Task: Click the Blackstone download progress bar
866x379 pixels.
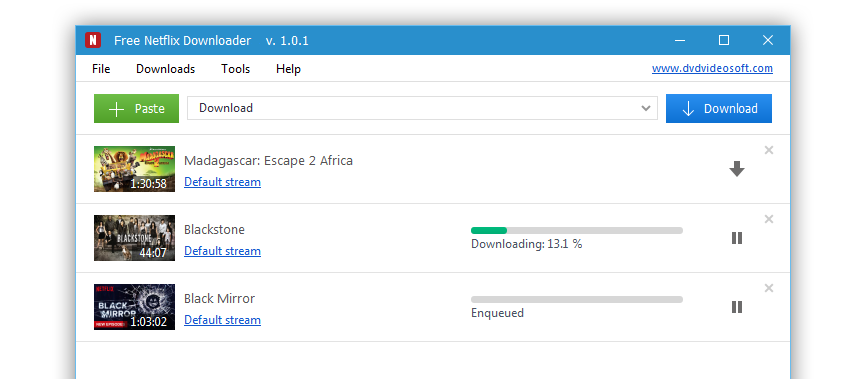Action: [577, 230]
